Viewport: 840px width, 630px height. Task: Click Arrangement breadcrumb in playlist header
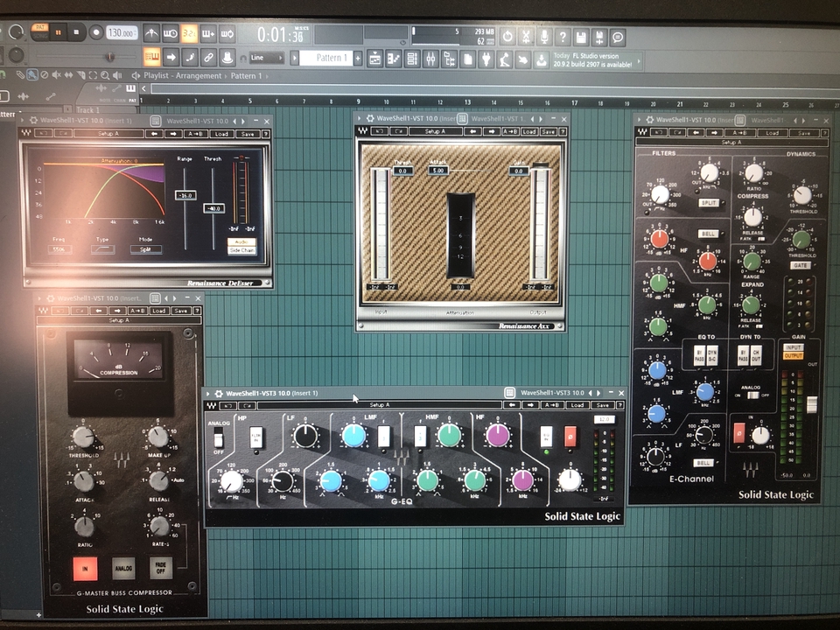(x=199, y=76)
